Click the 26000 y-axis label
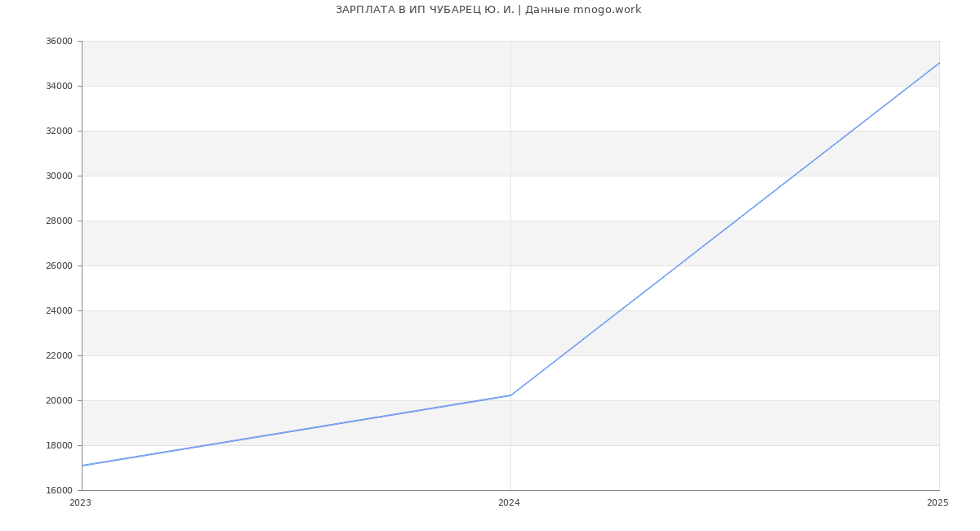980x531 pixels. (59, 266)
